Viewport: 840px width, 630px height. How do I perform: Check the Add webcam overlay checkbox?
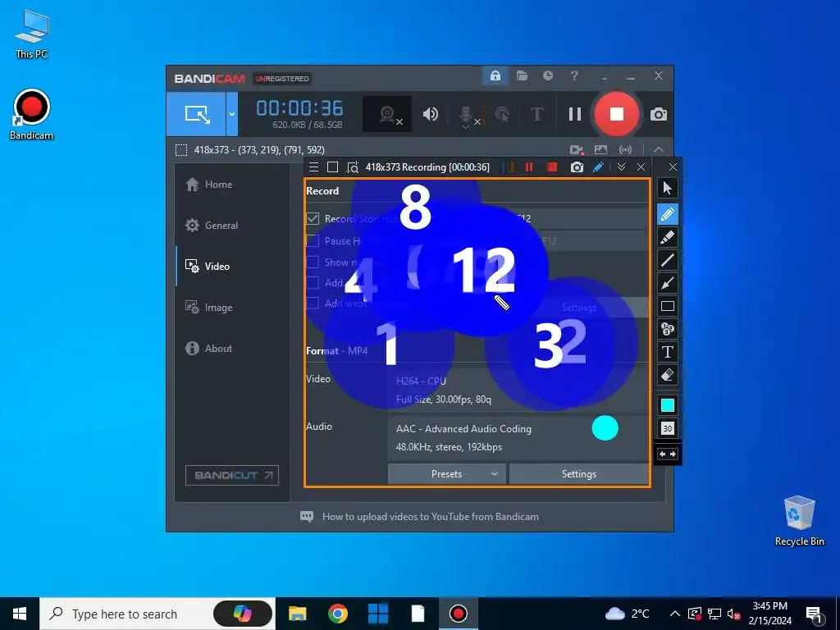[x=313, y=304]
